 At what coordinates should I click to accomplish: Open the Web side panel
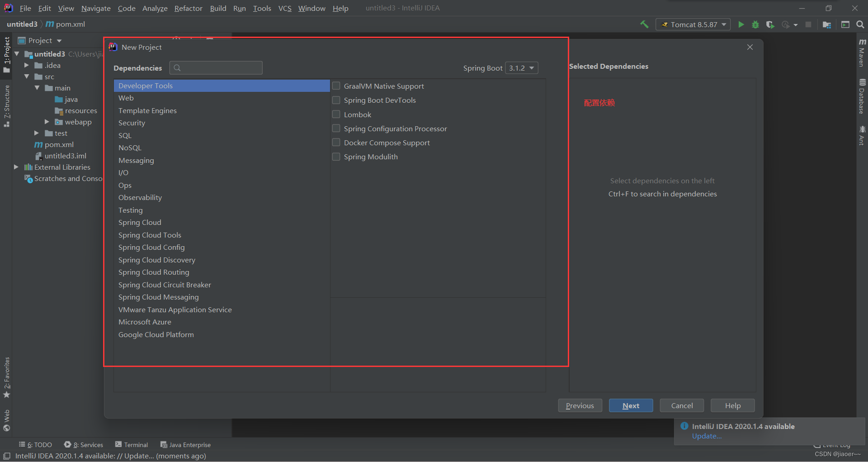point(6,420)
